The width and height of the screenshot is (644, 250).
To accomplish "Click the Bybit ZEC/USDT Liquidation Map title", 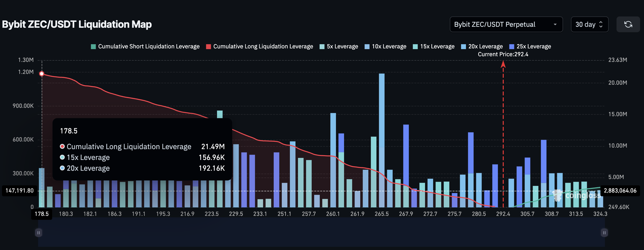I will click(77, 24).
